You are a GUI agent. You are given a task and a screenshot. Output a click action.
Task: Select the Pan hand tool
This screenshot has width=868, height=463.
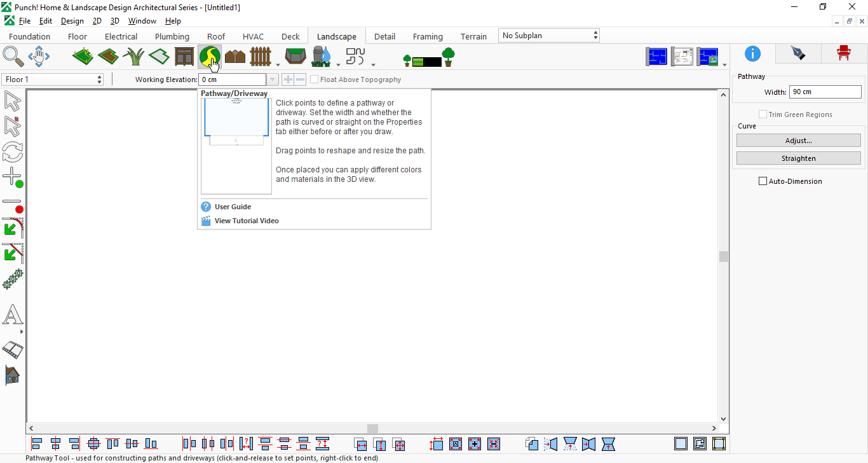(39, 57)
